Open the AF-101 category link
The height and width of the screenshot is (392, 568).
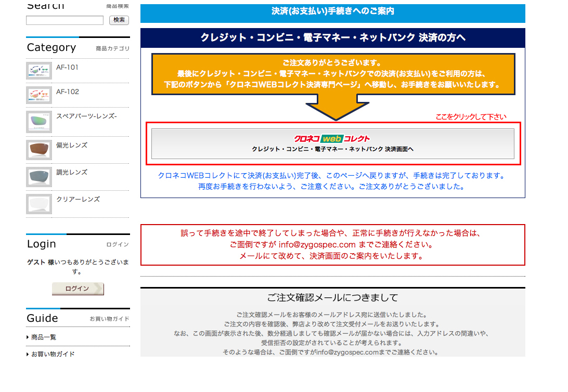68,67
